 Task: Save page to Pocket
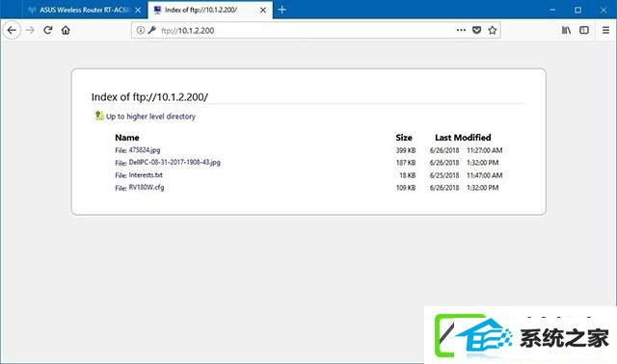476,30
